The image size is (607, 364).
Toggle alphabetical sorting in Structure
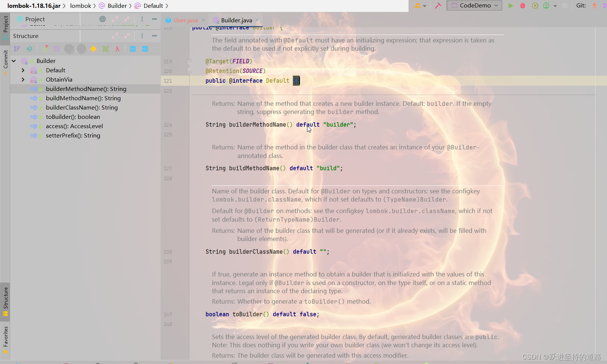click(29, 49)
